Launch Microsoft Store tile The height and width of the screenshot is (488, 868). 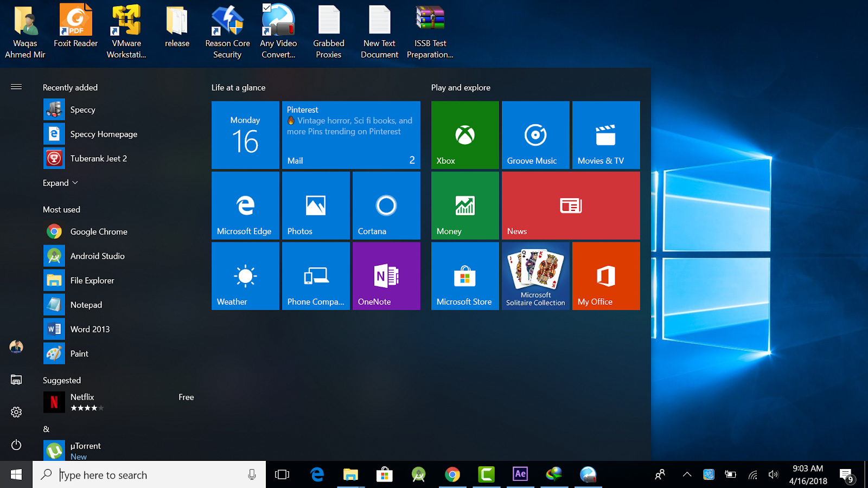(x=465, y=276)
